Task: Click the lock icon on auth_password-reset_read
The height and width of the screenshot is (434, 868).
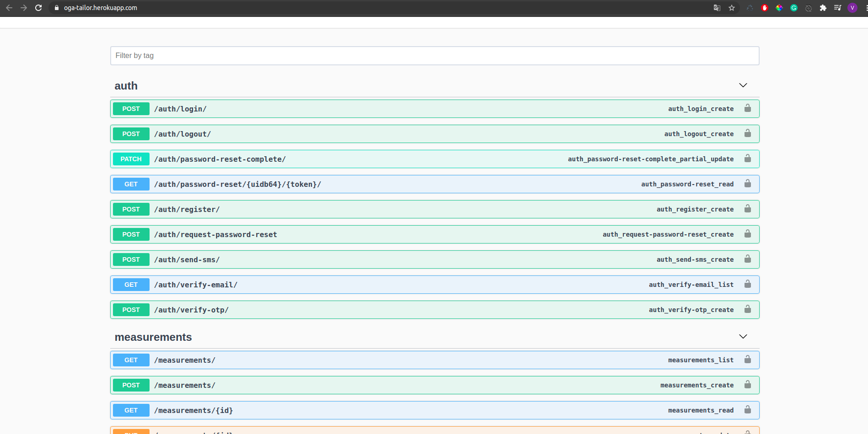Action: 748,184
